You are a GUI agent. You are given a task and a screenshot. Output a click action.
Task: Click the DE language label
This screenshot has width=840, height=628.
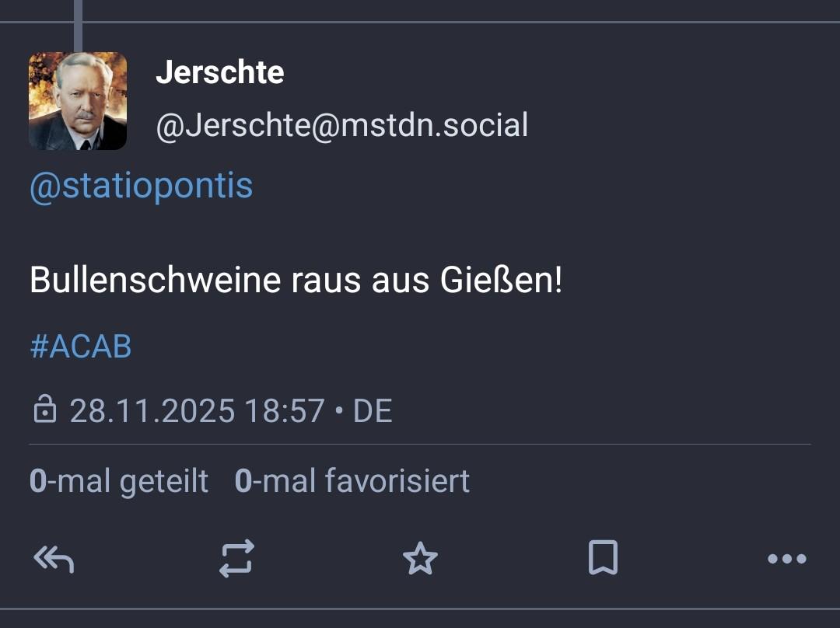click(373, 410)
